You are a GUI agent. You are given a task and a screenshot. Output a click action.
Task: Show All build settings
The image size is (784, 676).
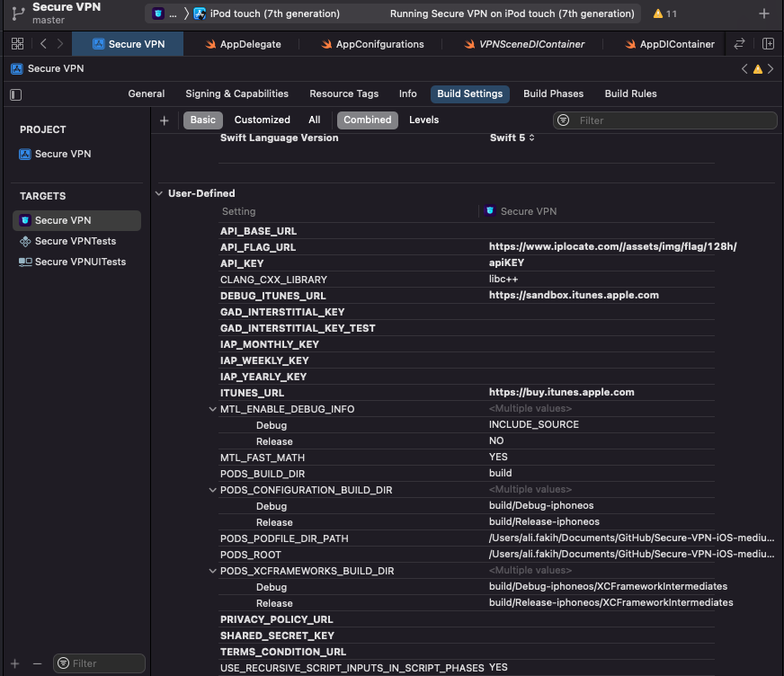click(x=314, y=120)
